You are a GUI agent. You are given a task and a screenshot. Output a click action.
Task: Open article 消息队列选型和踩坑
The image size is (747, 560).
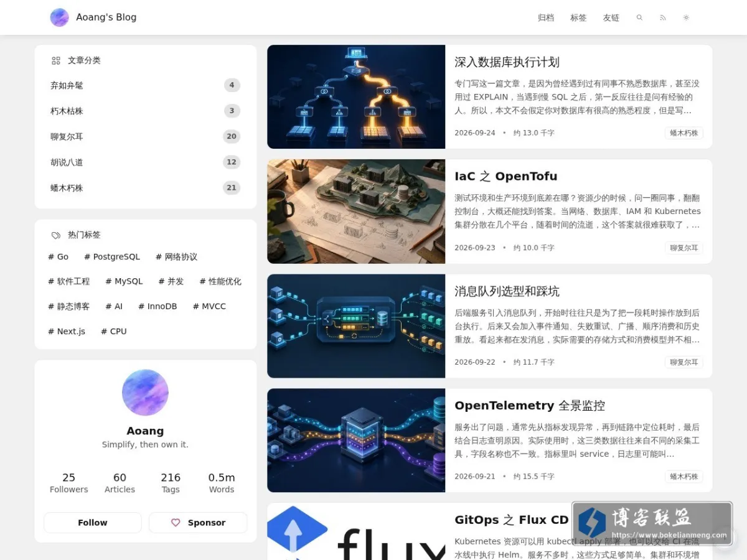click(507, 291)
